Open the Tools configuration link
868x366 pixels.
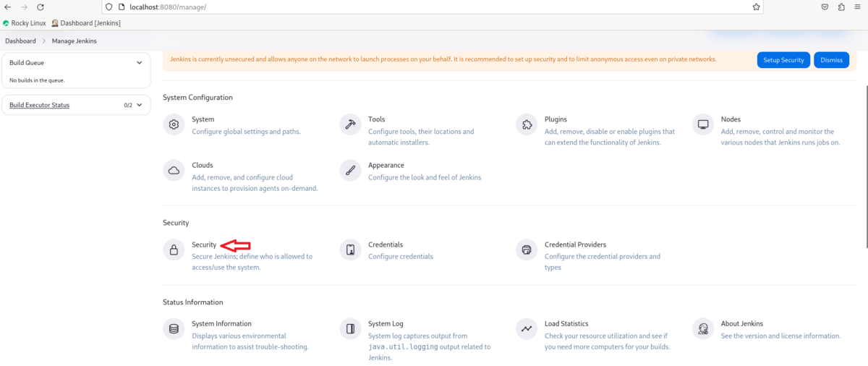(376, 119)
